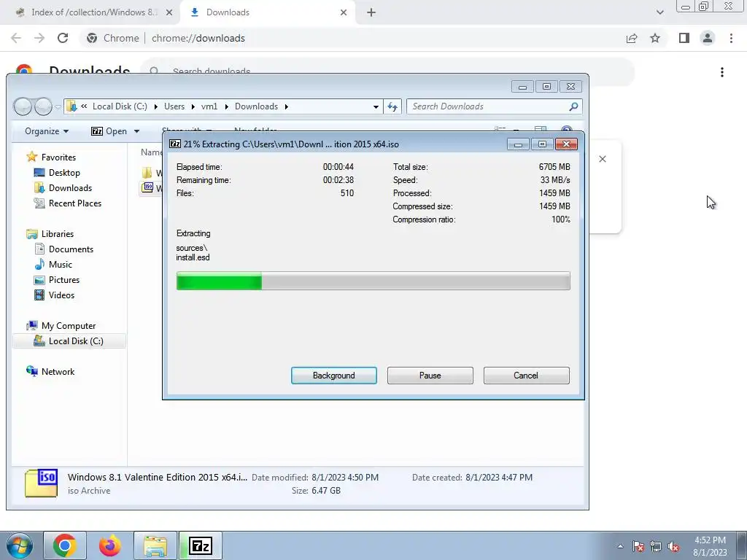Screen dimensions: 747x560
Task: Open a new Chrome tab
Action: [x=371, y=13]
